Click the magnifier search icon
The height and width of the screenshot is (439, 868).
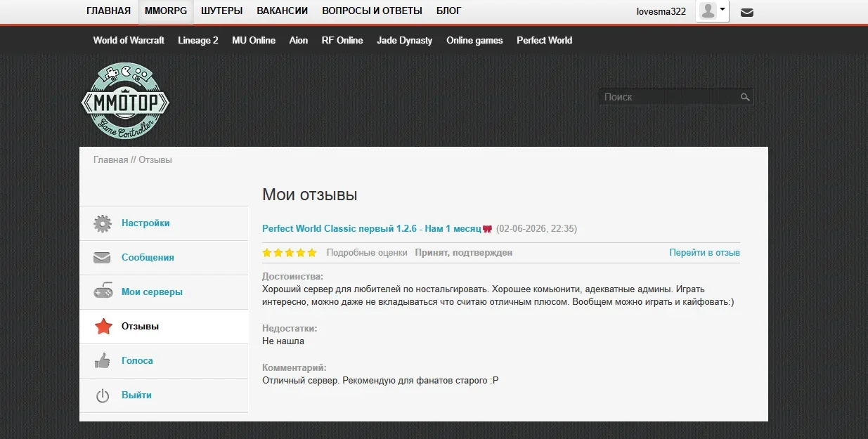click(745, 98)
